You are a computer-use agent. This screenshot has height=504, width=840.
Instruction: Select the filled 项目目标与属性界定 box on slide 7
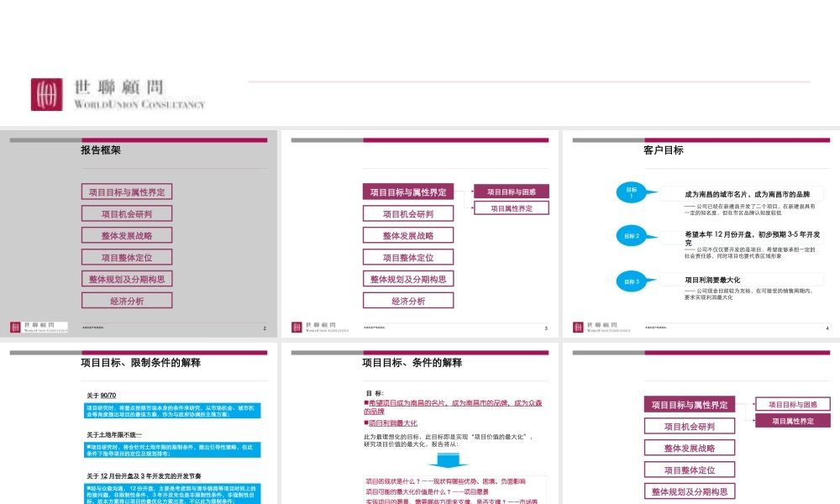pos(690,404)
